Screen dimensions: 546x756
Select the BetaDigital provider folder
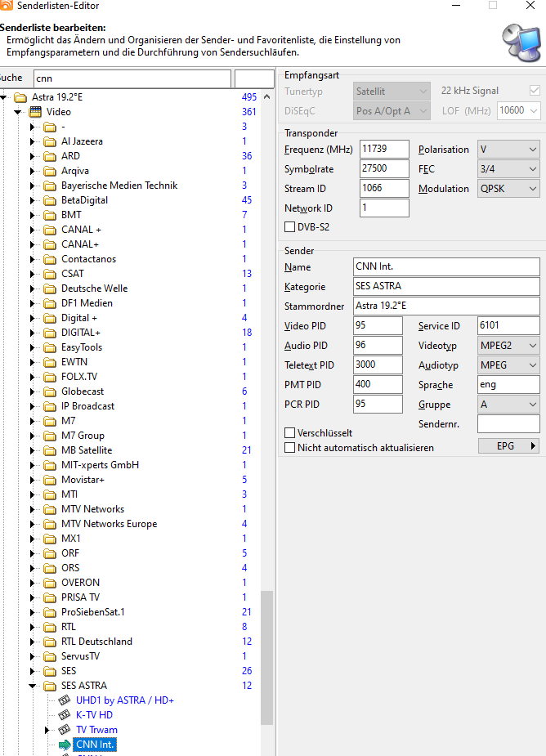[x=84, y=200]
